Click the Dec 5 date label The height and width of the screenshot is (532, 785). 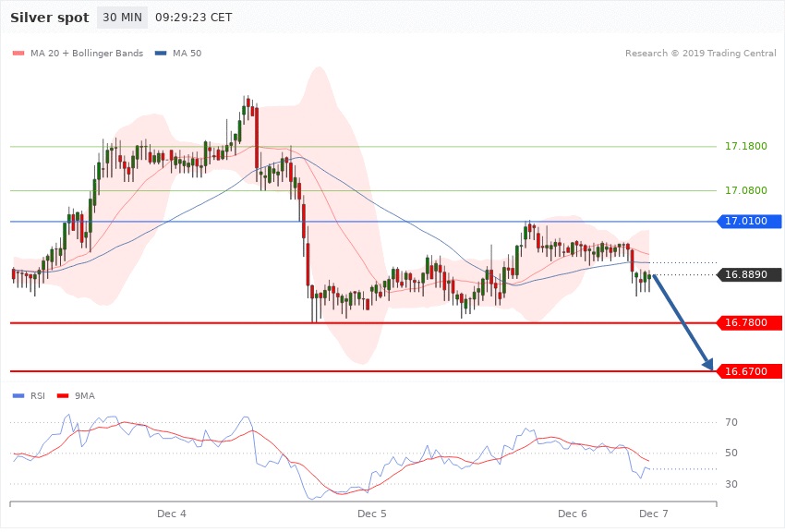[x=372, y=513]
